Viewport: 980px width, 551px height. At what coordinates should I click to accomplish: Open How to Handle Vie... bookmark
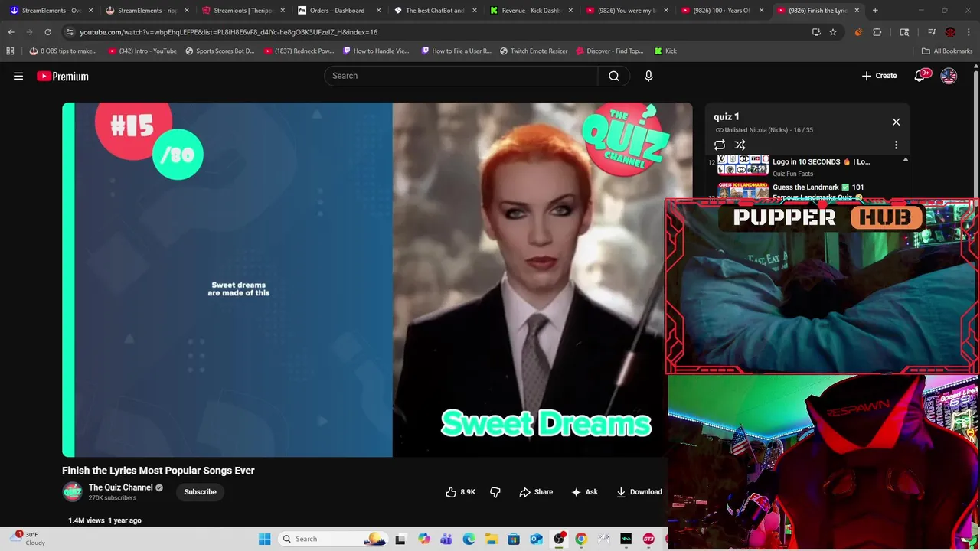tap(376, 51)
